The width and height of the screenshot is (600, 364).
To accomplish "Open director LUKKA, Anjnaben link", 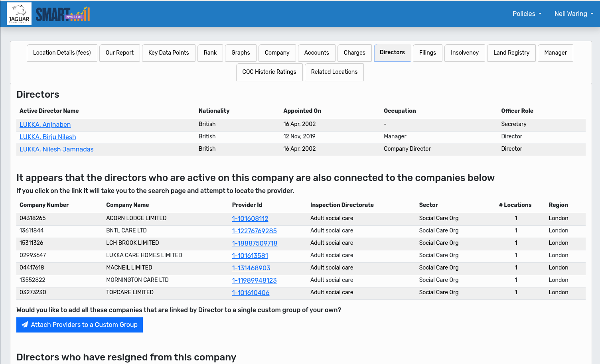I will [x=45, y=125].
